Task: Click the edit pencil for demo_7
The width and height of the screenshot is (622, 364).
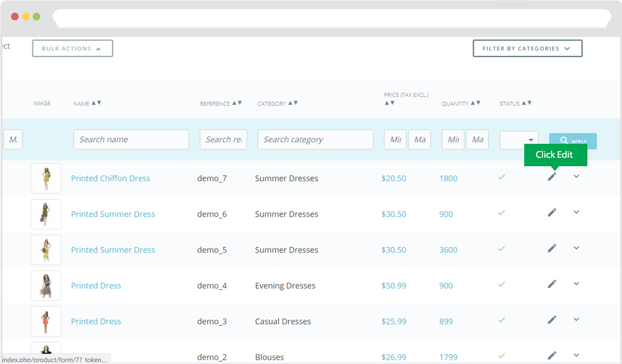Action: 552,177
